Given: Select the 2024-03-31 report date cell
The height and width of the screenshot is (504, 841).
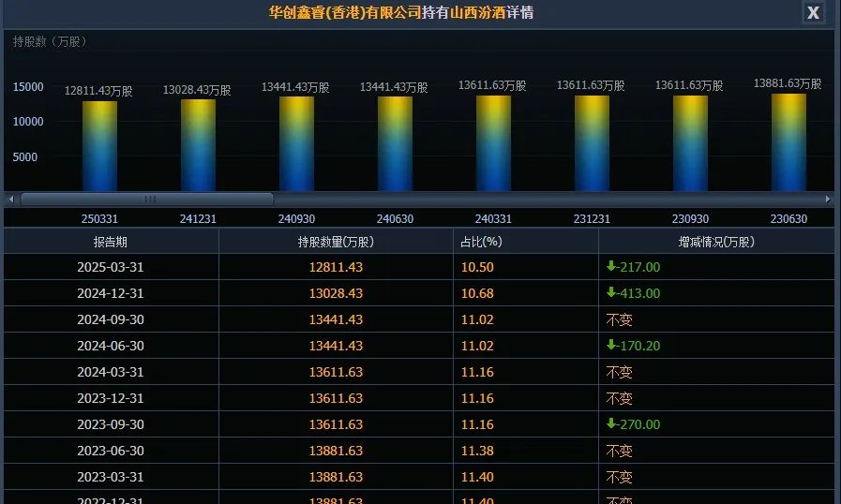Looking at the screenshot, I should [111, 372].
